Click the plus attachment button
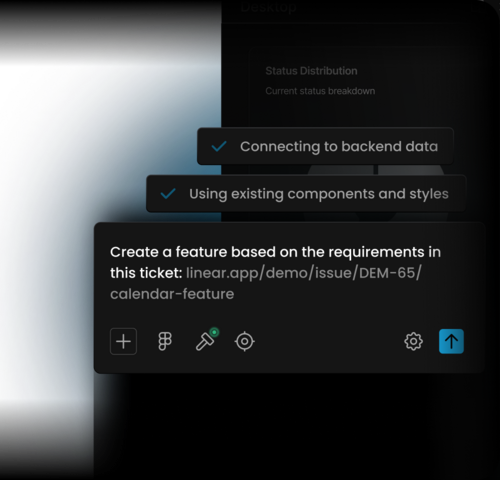The width and height of the screenshot is (500, 480). 123,341
